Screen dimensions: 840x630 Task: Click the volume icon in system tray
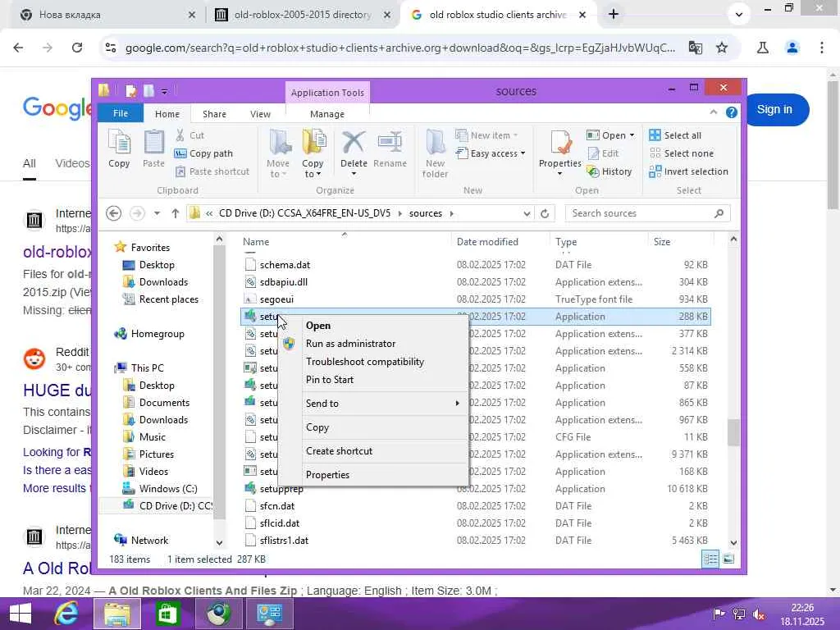759,614
